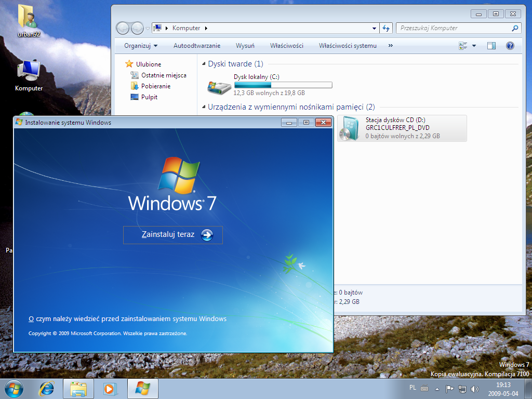Toggle the preview pane icon
The height and width of the screenshot is (399, 532).
click(491, 46)
